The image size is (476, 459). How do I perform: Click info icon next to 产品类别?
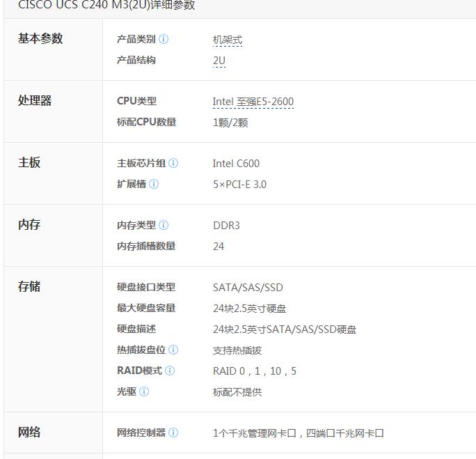pyautogui.click(x=164, y=40)
